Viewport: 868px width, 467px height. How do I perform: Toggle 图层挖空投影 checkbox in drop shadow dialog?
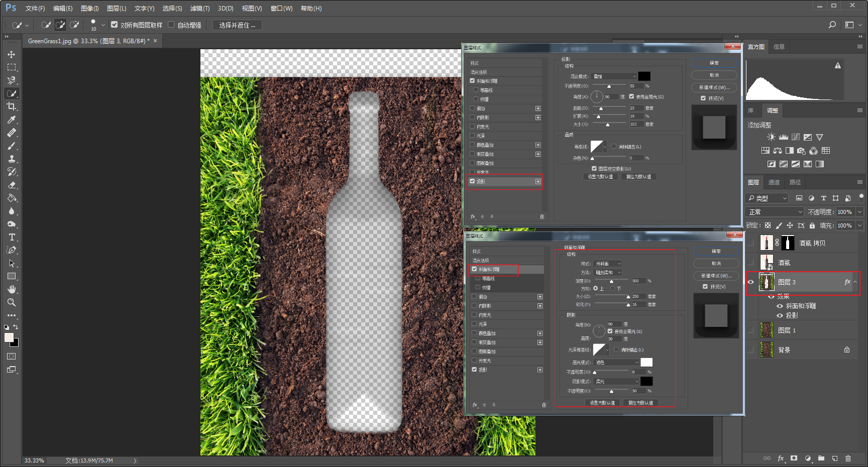tap(594, 169)
